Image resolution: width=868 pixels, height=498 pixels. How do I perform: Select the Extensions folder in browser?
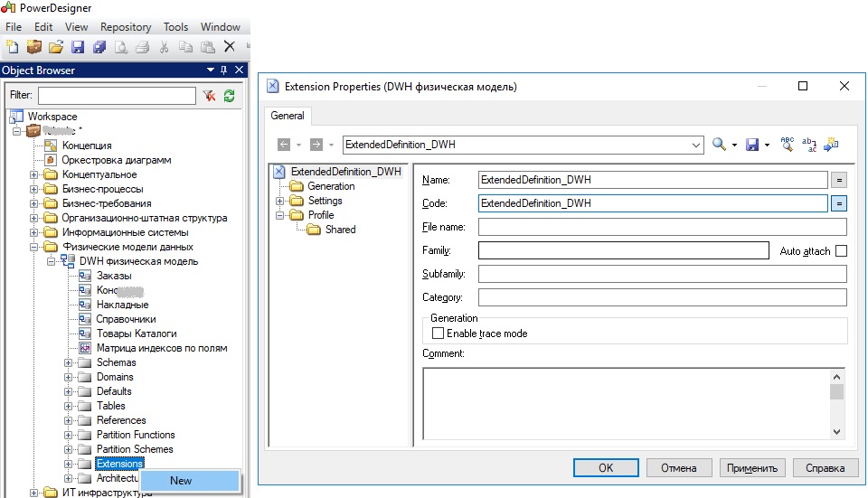coord(120,464)
